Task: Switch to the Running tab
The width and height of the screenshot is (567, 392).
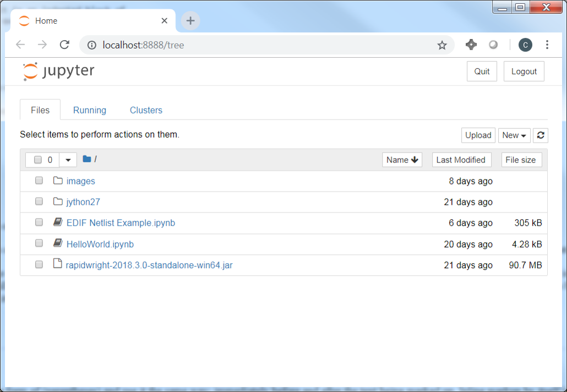Action: pos(90,110)
